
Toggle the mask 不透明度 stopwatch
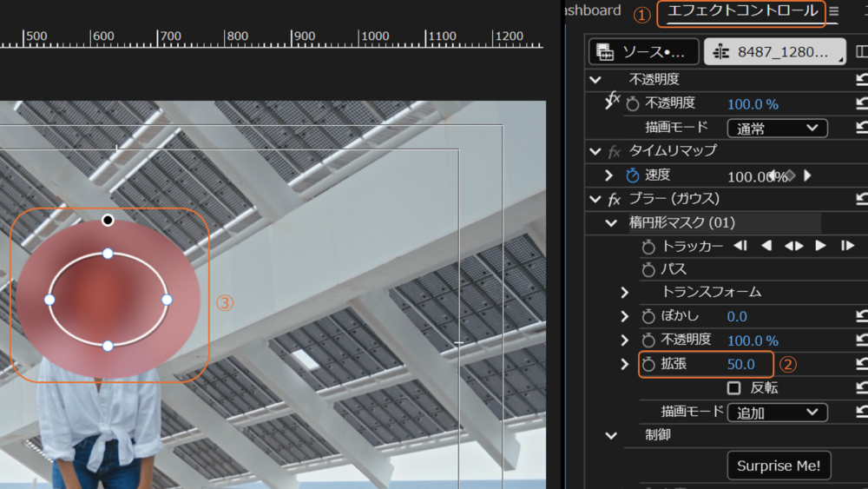click(x=648, y=340)
